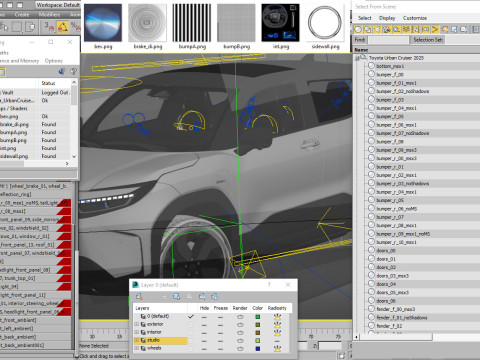Click Select Invert icon in Select From Scene
Screen dimensions: 480x360
(464, 29)
